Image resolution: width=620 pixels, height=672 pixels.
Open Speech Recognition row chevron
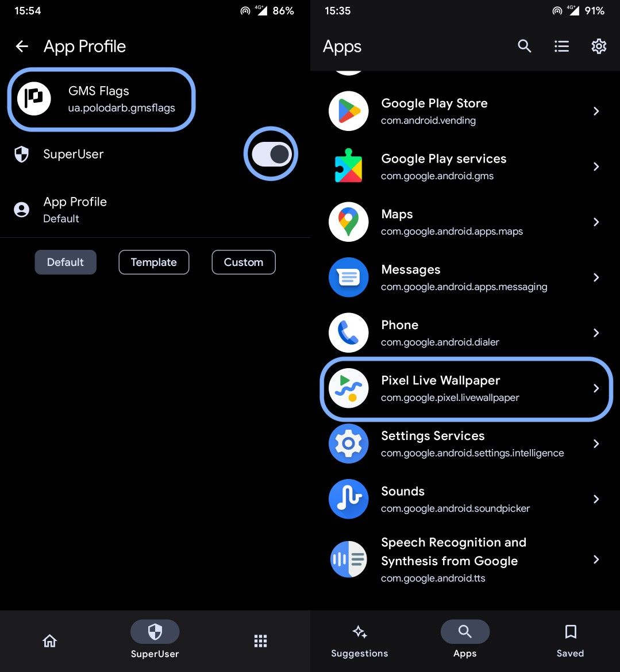coord(596,560)
